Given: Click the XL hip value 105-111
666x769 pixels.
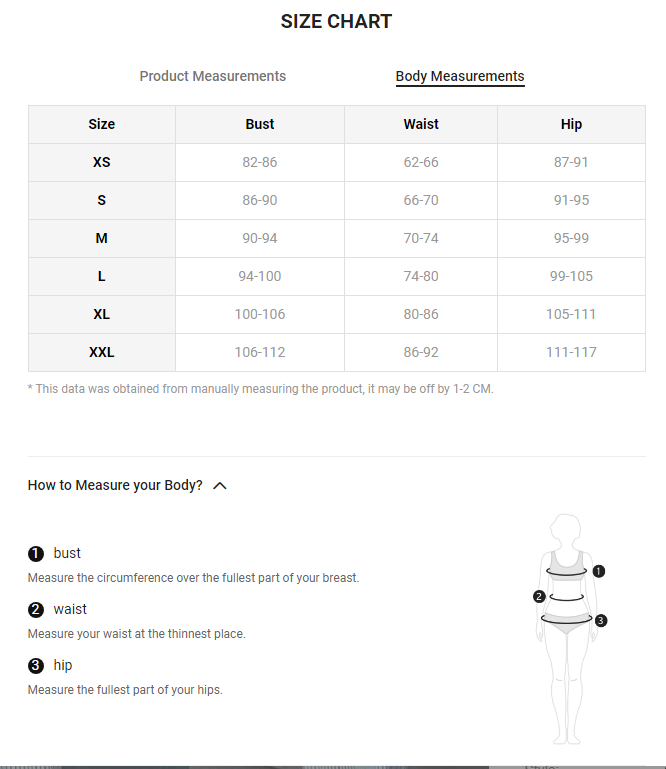Looking at the screenshot, I should click(x=571, y=314).
